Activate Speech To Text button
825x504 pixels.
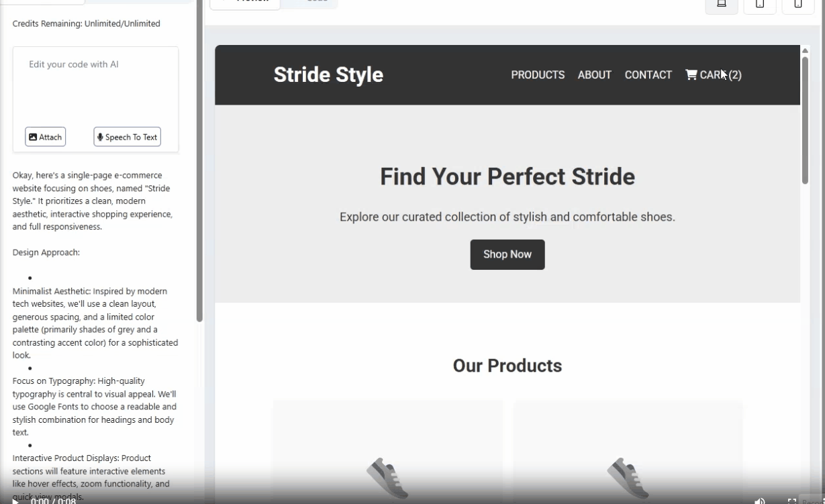127,137
